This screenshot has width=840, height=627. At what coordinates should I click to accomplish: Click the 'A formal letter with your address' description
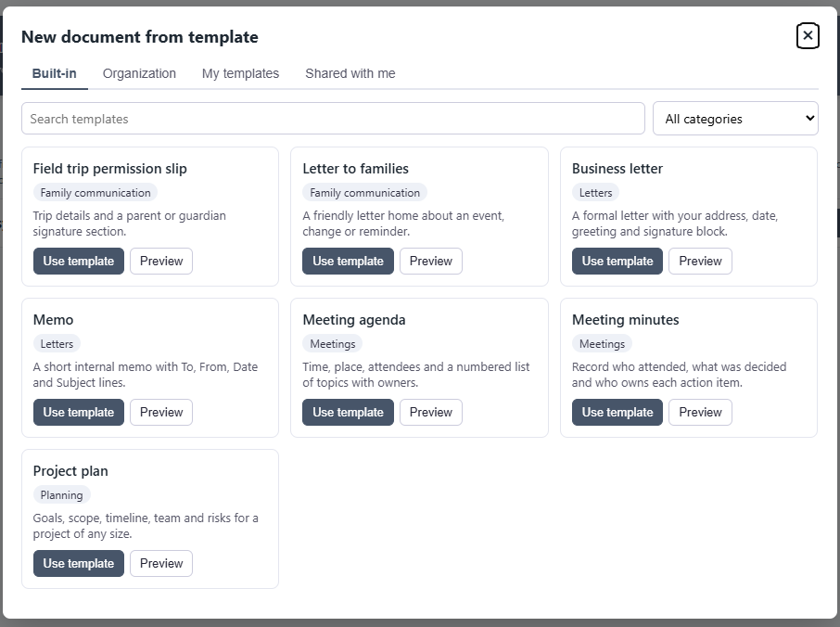(675, 224)
